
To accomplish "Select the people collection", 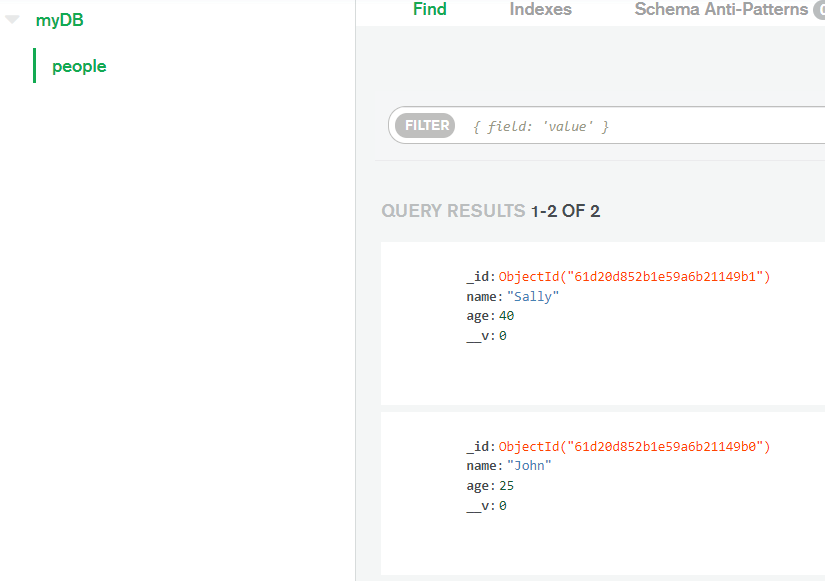I will coord(79,66).
